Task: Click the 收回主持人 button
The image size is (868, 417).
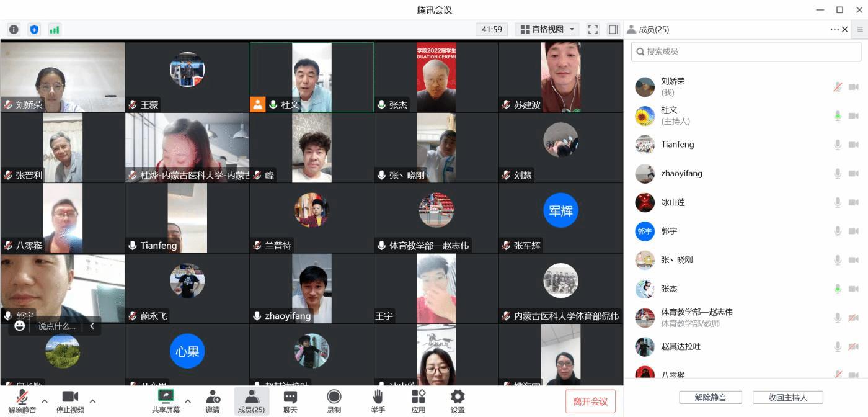Action: tap(787, 397)
